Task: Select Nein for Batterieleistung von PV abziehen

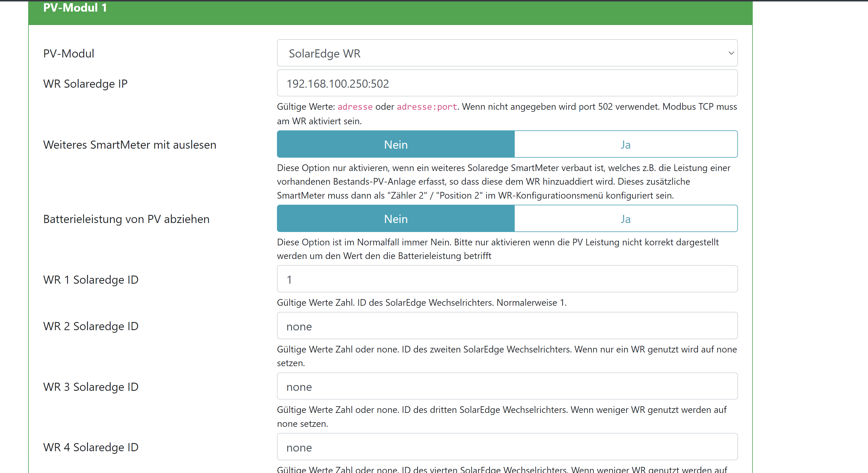Action: (396, 219)
